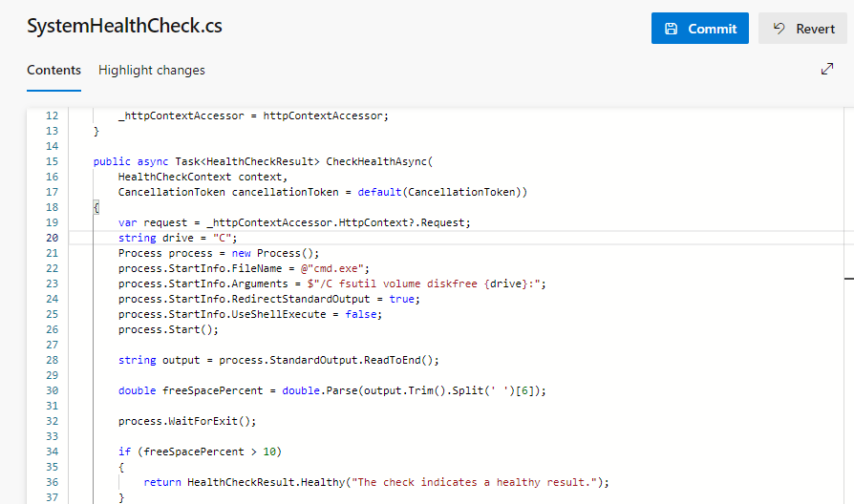Click the floppy disk icon in Commit
Screen dimensions: 854x504
point(672,29)
